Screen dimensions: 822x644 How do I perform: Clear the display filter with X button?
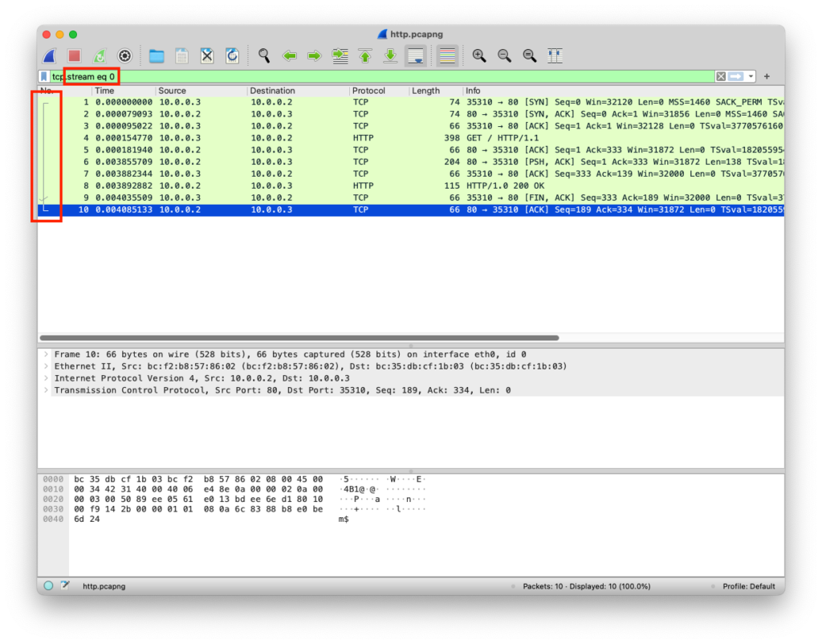721,76
